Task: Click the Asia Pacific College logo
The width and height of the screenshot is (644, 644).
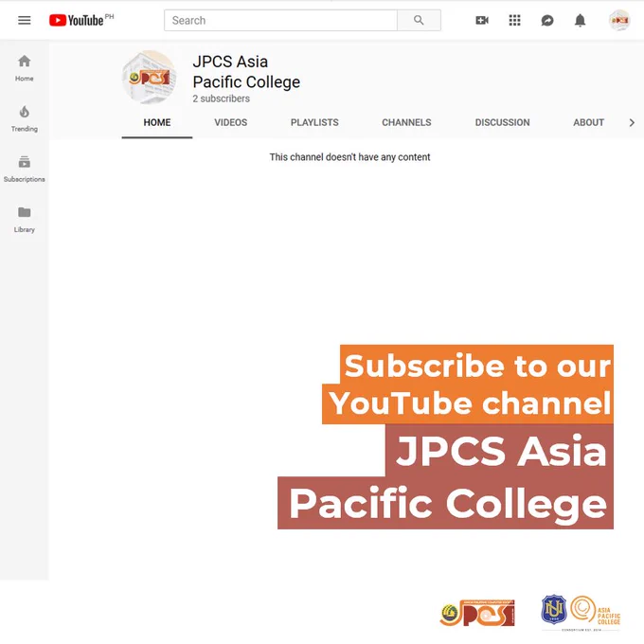Action: point(596,610)
